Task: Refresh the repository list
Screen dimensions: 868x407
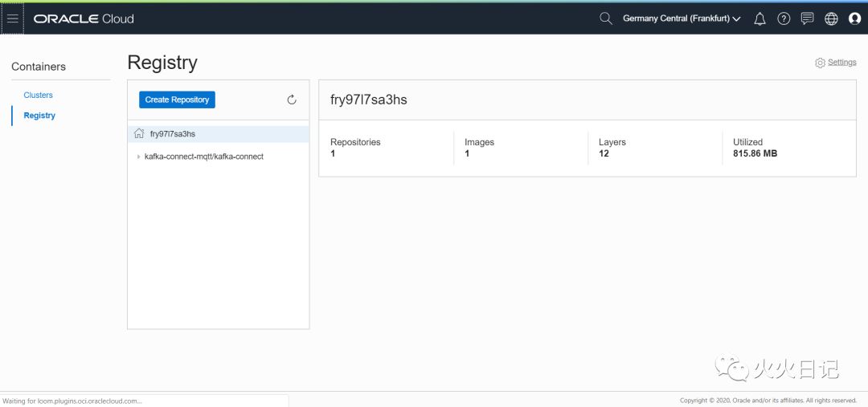Action: [x=292, y=100]
